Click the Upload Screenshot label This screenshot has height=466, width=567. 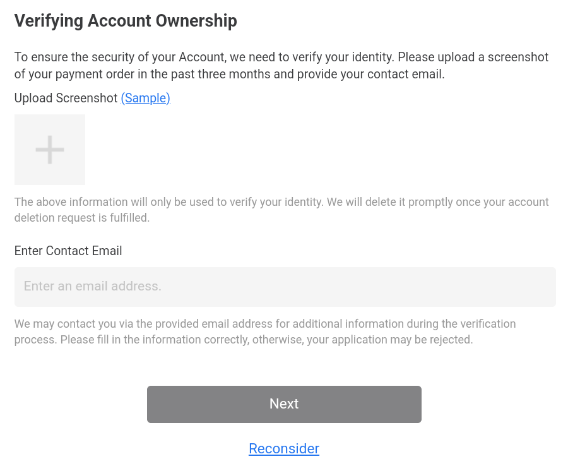[66, 98]
